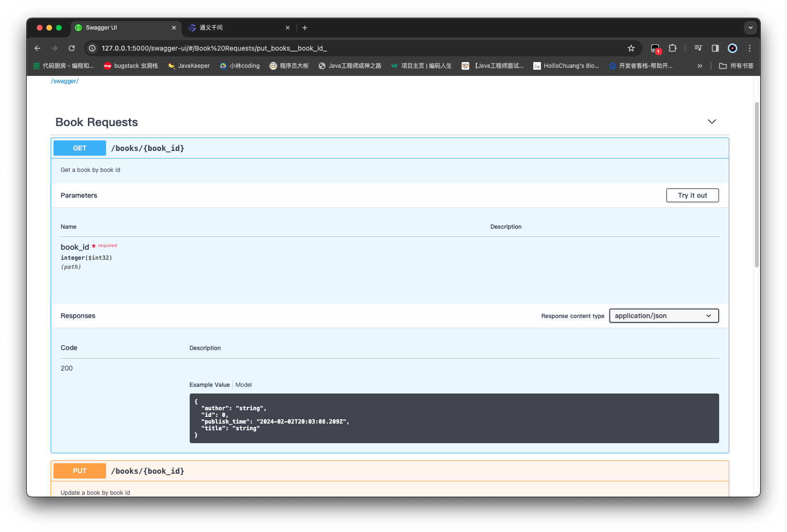
Task: Click the book_id parameter name
Action: click(x=75, y=247)
